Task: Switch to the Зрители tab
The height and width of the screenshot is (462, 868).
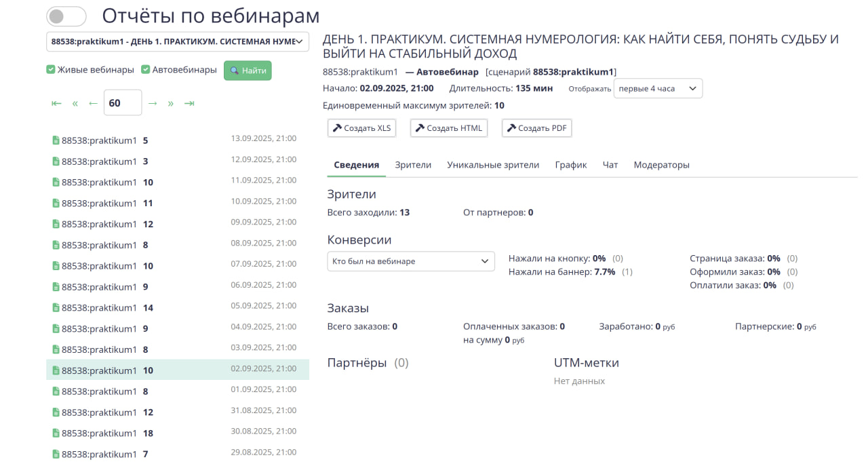Action: coord(413,165)
